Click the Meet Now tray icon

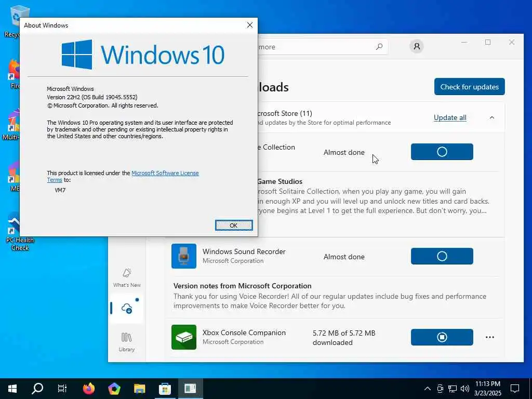click(x=440, y=389)
